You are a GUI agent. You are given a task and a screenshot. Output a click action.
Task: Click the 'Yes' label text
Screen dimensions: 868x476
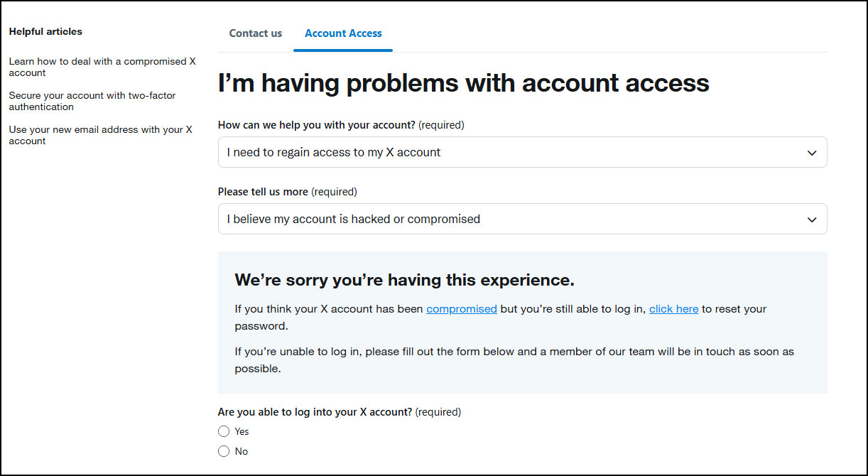point(242,431)
